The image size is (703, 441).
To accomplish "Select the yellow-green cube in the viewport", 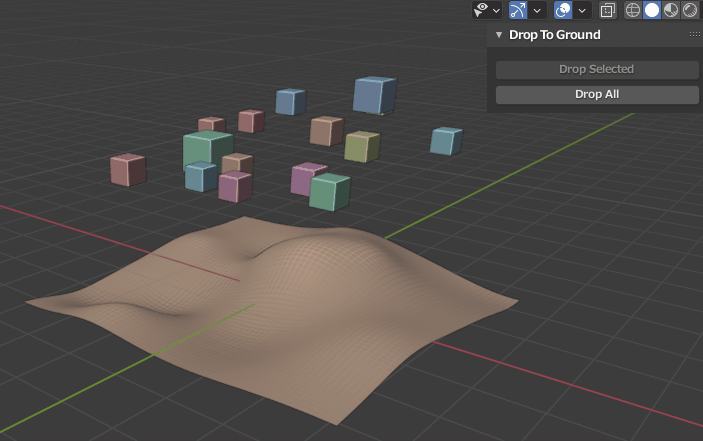I will coord(362,146).
